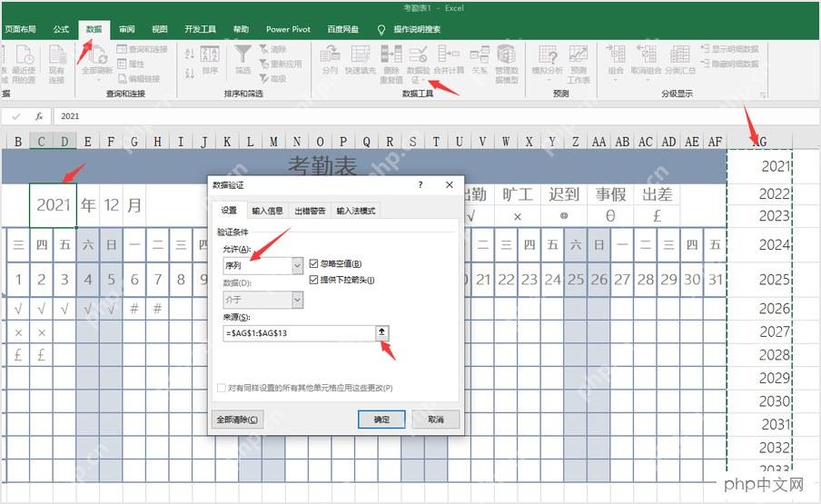
Task: Click 删除重复值 remove duplicates
Action: [x=391, y=64]
